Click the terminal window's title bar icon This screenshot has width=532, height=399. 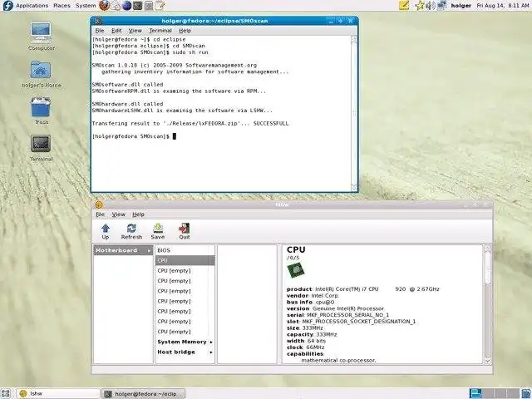click(x=98, y=21)
